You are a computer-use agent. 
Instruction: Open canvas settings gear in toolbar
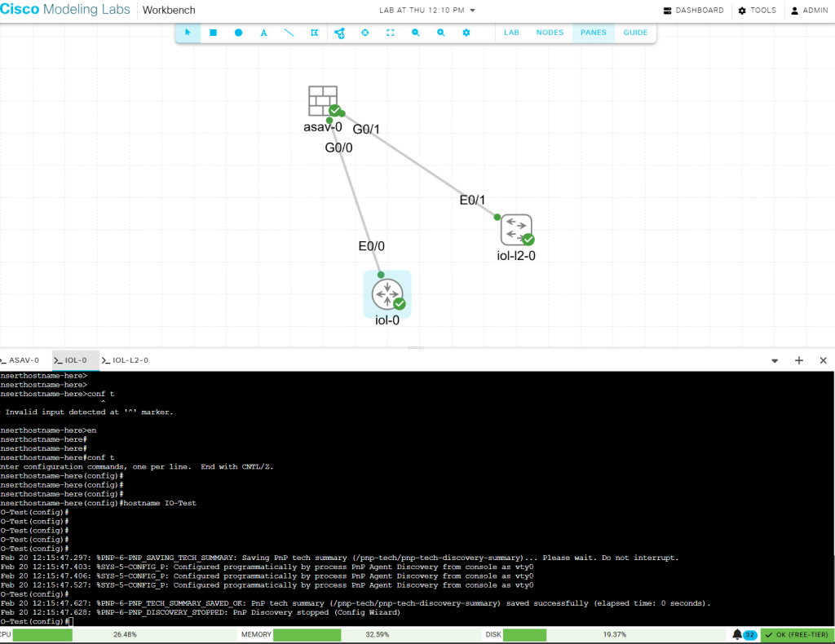(466, 33)
